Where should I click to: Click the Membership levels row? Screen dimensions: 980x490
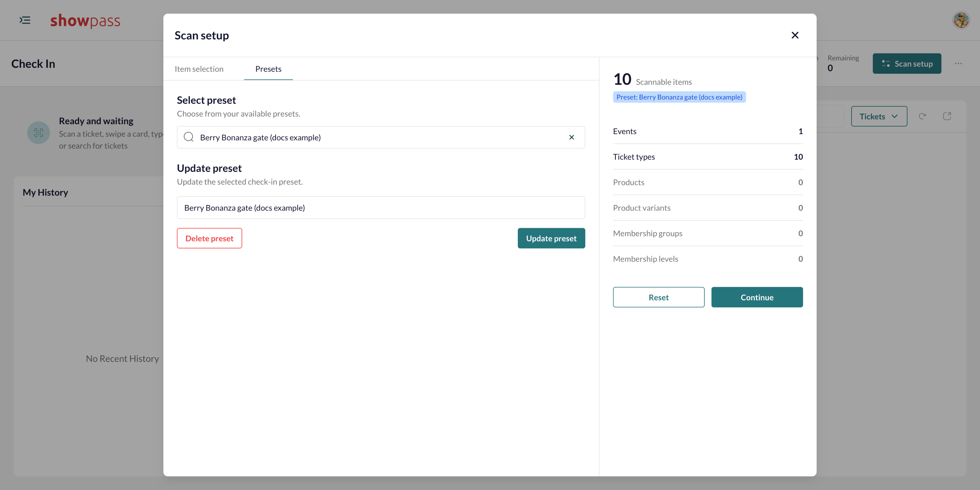[707, 259]
